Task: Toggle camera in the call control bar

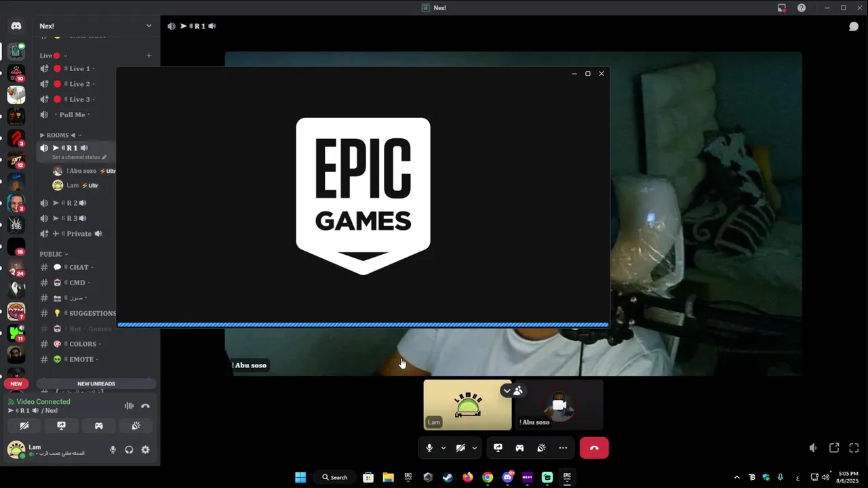Action: [460, 448]
